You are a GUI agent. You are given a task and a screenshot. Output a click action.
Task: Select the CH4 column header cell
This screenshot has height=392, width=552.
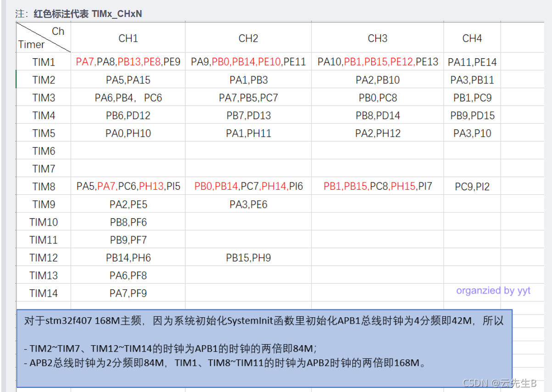pyautogui.click(x=472, y=38)
